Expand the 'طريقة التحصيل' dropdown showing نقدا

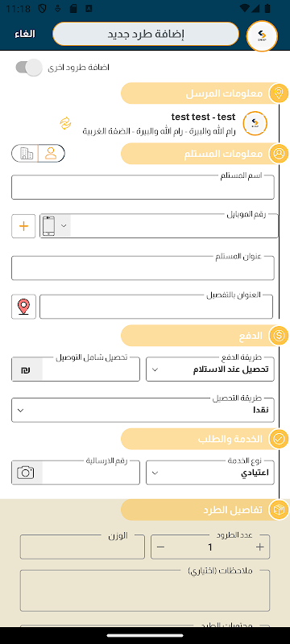click(x=143, y=410)
